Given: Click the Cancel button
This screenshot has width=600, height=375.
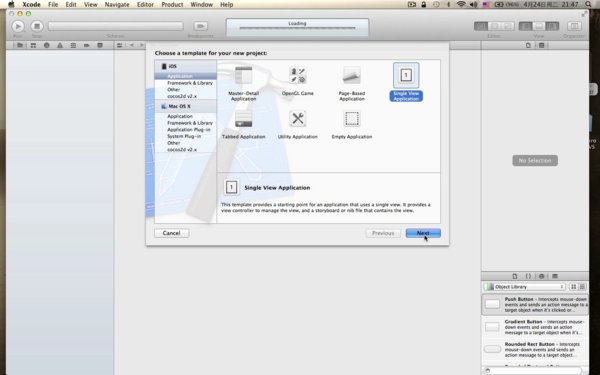Looking at the screenshot, I should tap(171, 233).
